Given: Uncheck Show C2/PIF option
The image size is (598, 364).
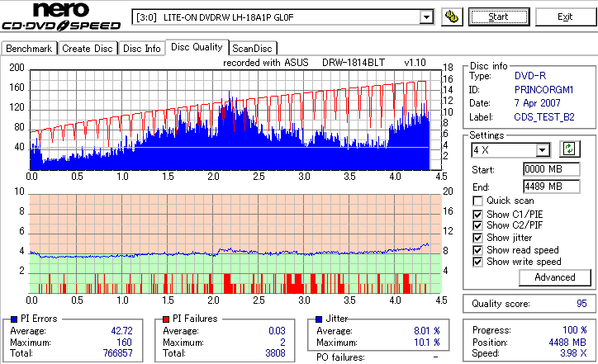Looking at the screenshot, I should click(477, 225).
